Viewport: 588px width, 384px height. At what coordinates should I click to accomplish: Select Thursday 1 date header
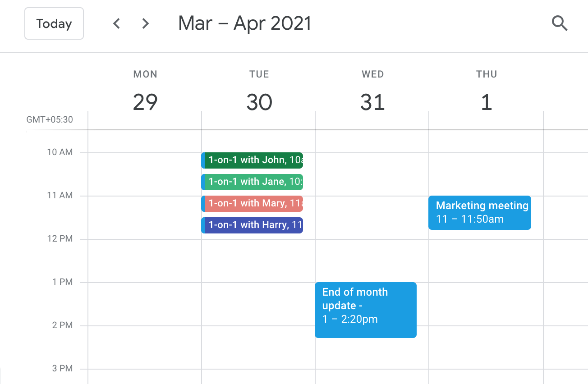tap(486, 103)
